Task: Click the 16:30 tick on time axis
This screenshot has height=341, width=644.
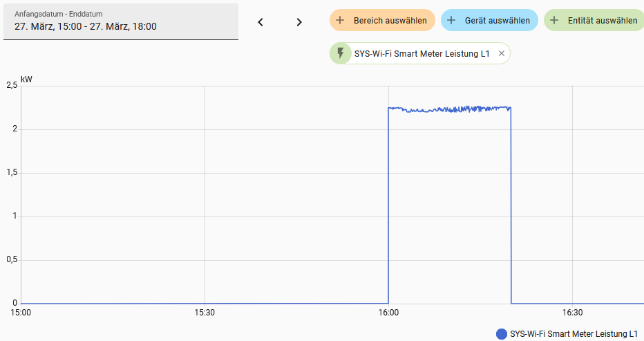Action: click(572, 313)
